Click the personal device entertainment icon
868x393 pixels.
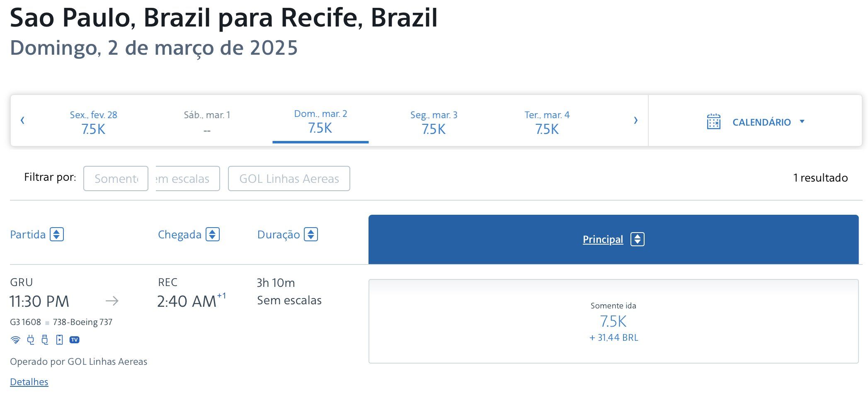click(x=59, y=340)
